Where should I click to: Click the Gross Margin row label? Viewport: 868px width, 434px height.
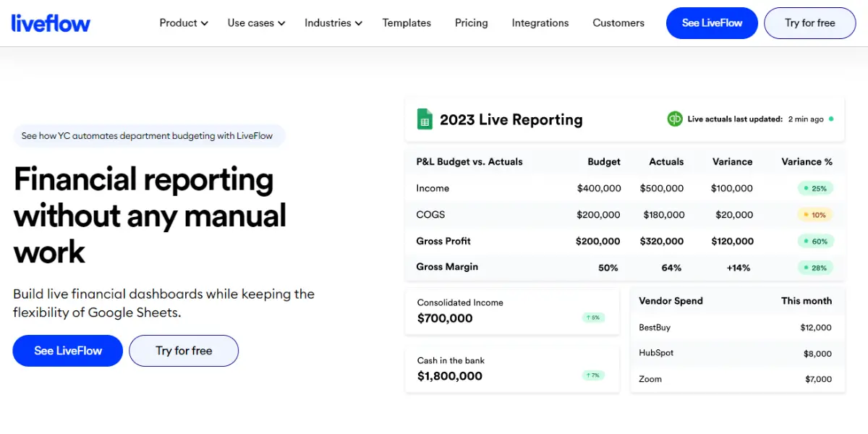(x=447, y=267)
